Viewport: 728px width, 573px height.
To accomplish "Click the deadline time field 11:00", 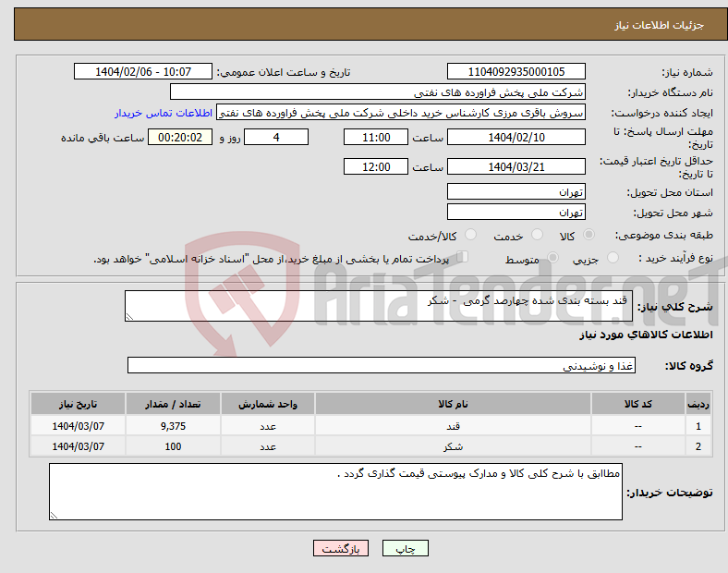I will [376, 137].
